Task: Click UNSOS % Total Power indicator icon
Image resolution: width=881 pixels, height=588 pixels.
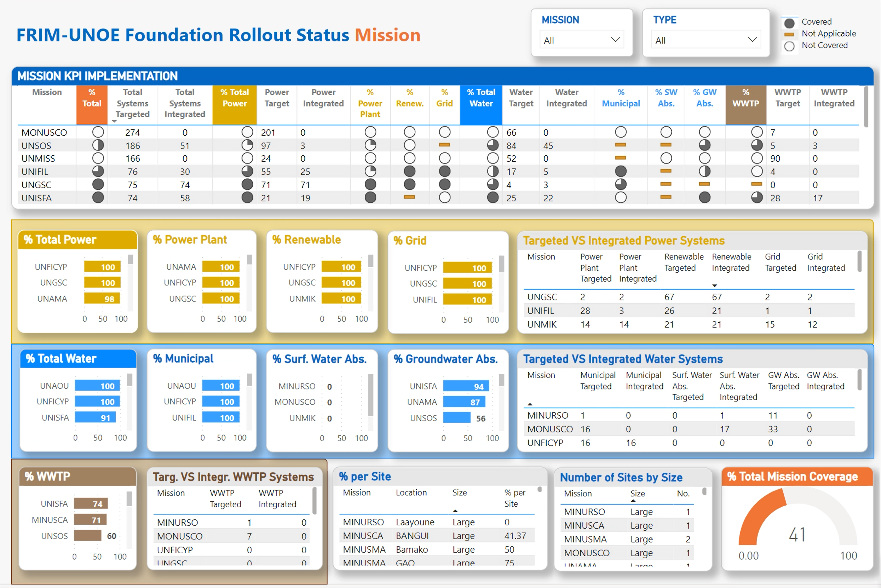Action: point(247,145)
